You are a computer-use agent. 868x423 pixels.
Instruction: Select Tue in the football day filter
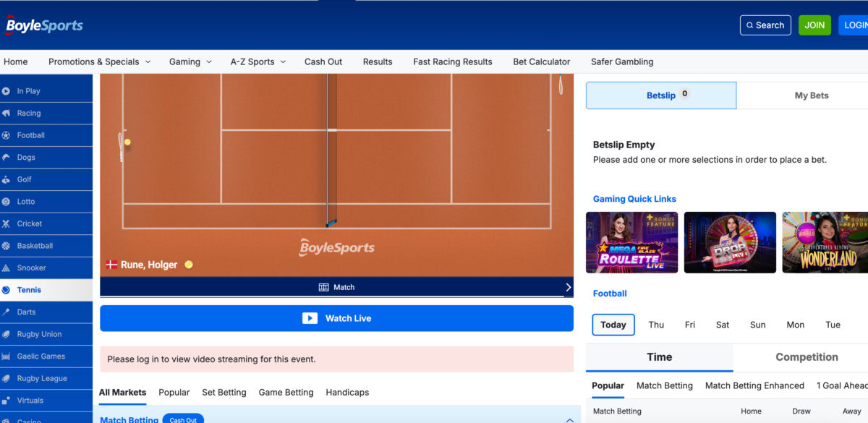pyautogui.click(x=833, y=325)
